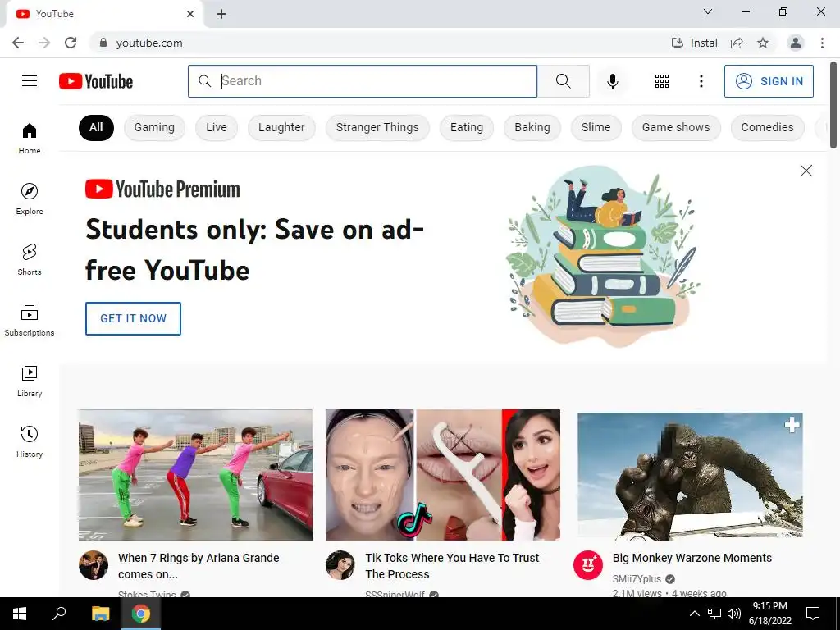Open 'Tik Toks Where You Have To Trust' title
Image resolution: width=840 pixels, height=630 pixels.
[x=452, y=566]
